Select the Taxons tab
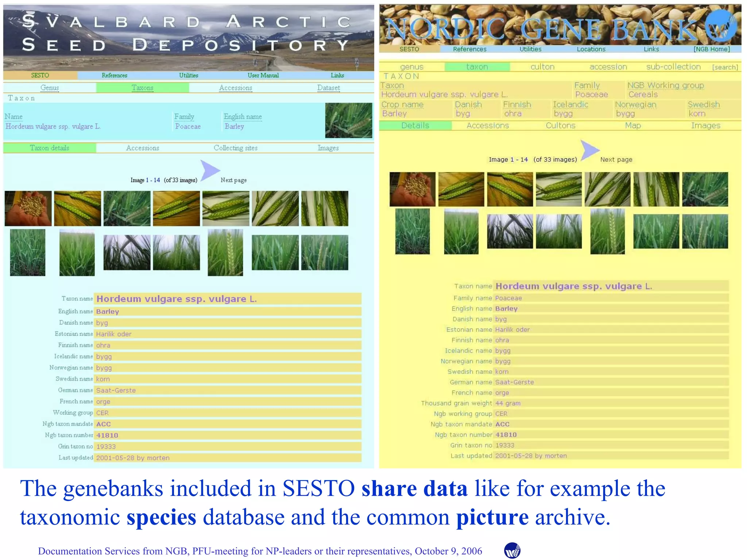The height and width of the screenshot is (560, 747). click(143, 88)
